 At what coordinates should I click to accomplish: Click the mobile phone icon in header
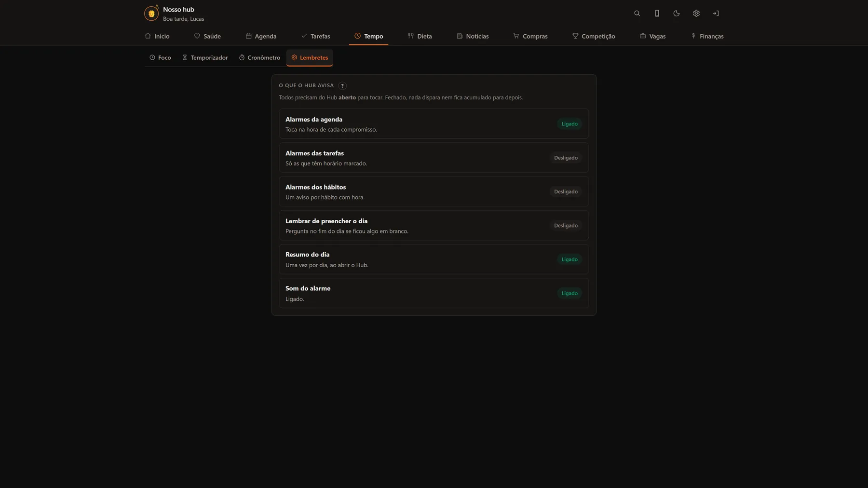(x=657, y=14)
